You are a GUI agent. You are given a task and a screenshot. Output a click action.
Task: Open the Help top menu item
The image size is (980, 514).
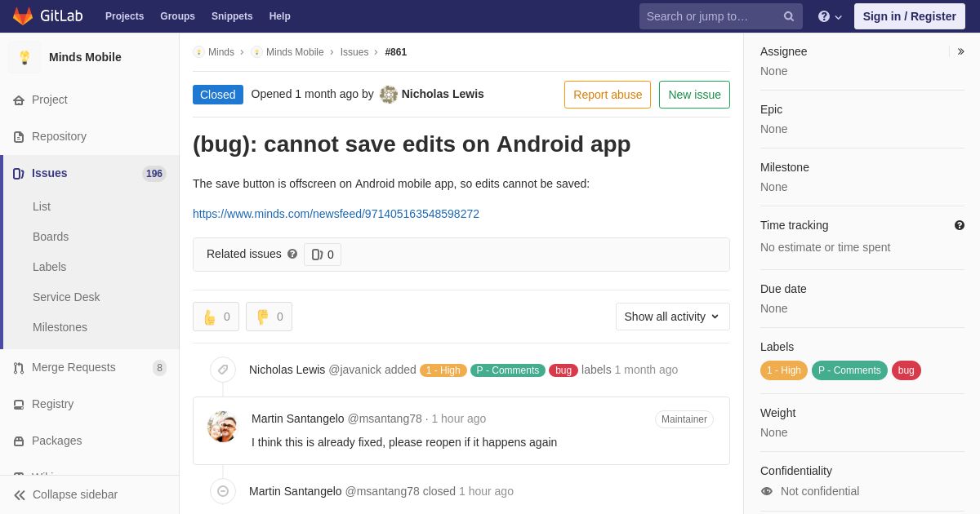pyautogui.click(x=280, y=16)
